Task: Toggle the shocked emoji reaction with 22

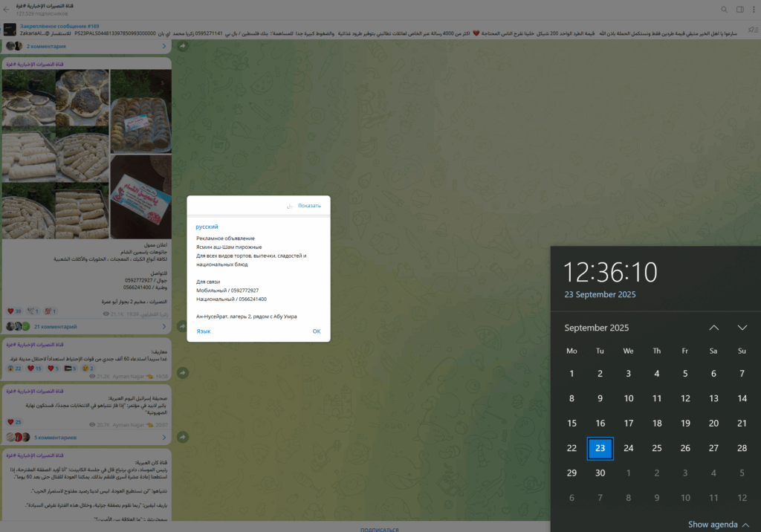Action: click(14, 368)
